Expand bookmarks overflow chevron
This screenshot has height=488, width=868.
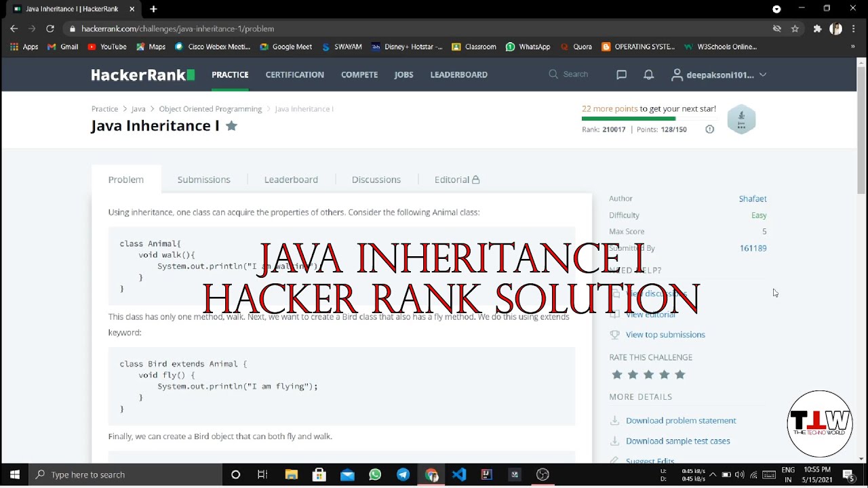[x=852, y=47]
